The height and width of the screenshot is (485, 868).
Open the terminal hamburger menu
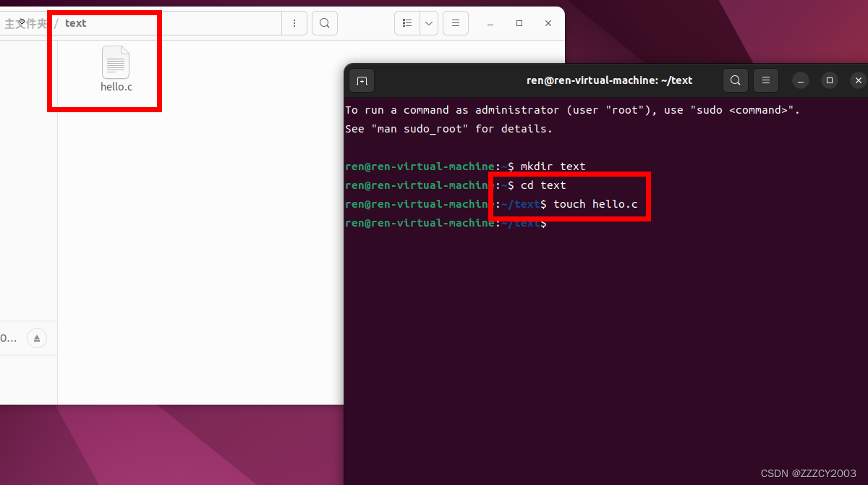[766, 80]
